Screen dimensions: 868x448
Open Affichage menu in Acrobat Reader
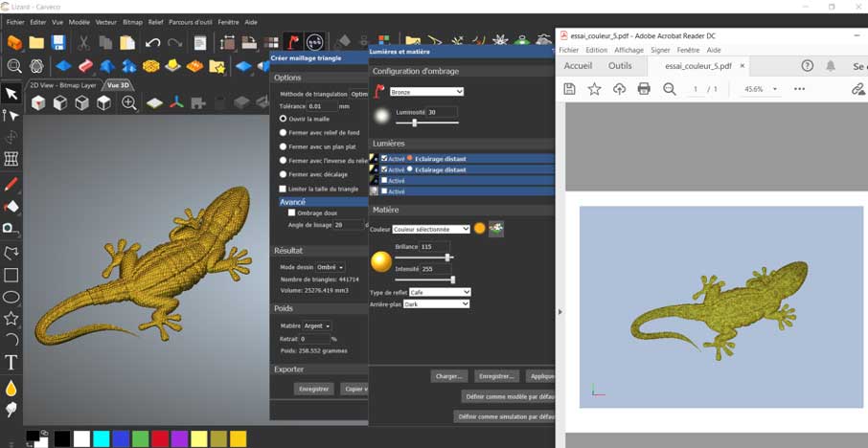point(628,50)
